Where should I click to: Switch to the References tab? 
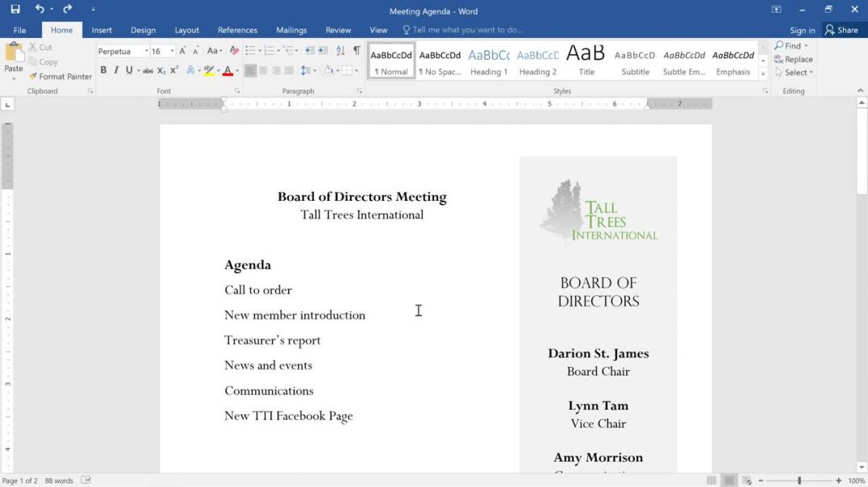point(237,30)
